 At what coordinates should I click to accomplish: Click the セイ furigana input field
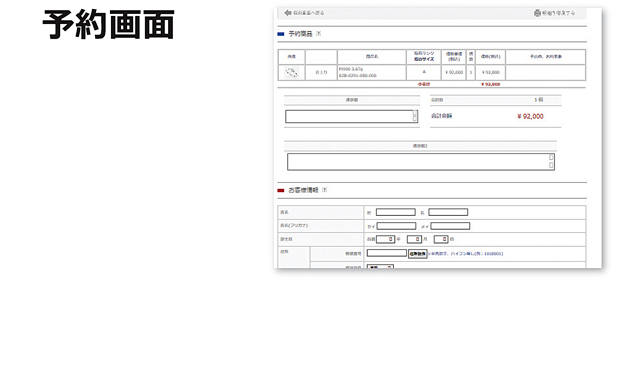point(397,226)
